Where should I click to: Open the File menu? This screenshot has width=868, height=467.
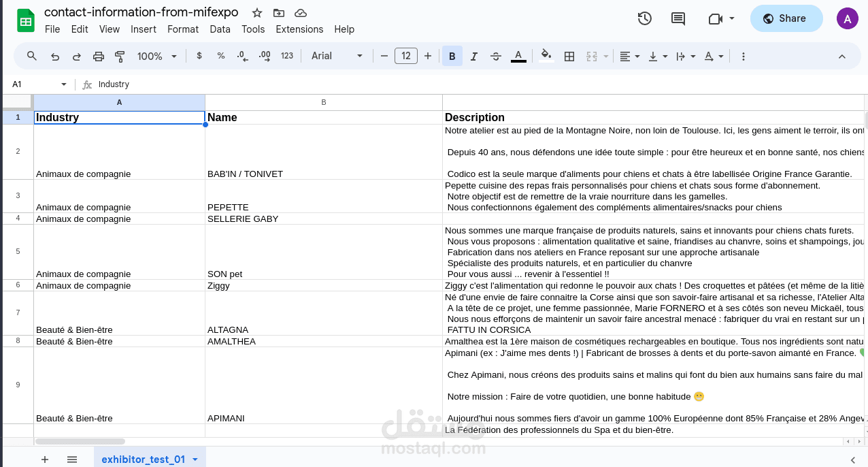point(52,29)
